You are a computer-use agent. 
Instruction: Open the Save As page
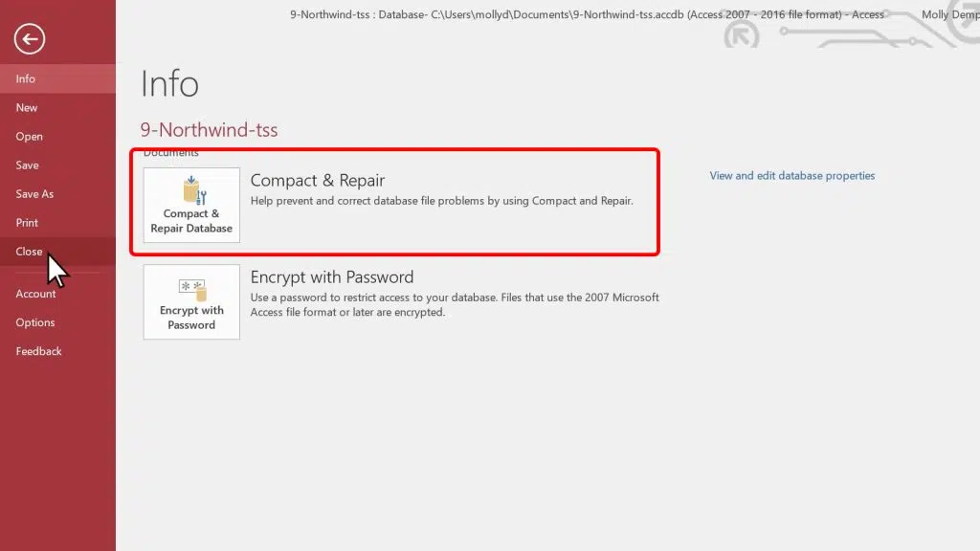[34, 193]
